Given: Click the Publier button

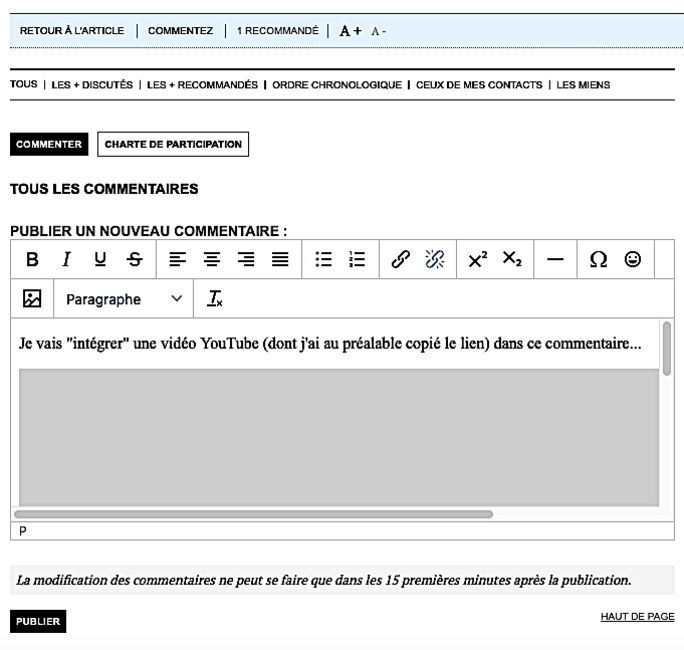Looking at the screenshot, I should coord(38,621).
